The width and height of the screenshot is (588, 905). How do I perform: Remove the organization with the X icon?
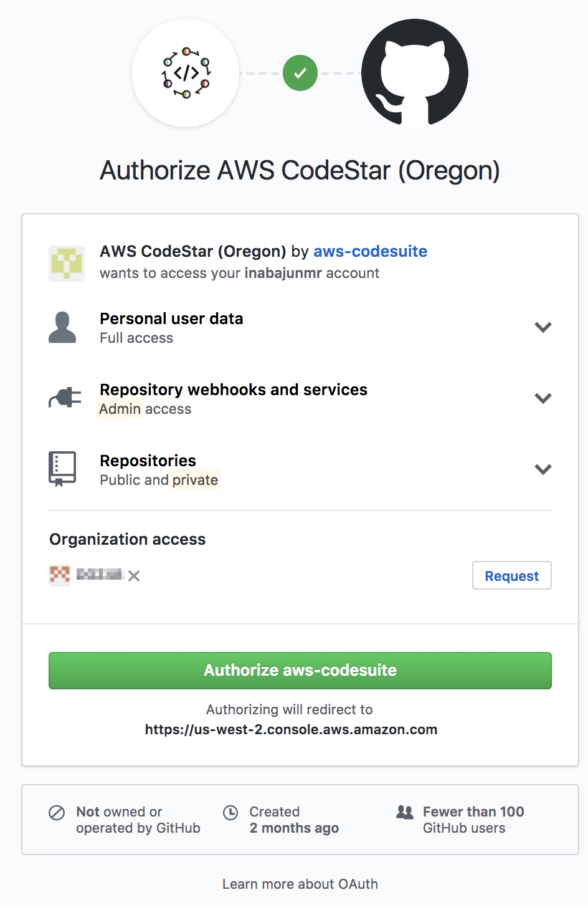coord(134,576)
